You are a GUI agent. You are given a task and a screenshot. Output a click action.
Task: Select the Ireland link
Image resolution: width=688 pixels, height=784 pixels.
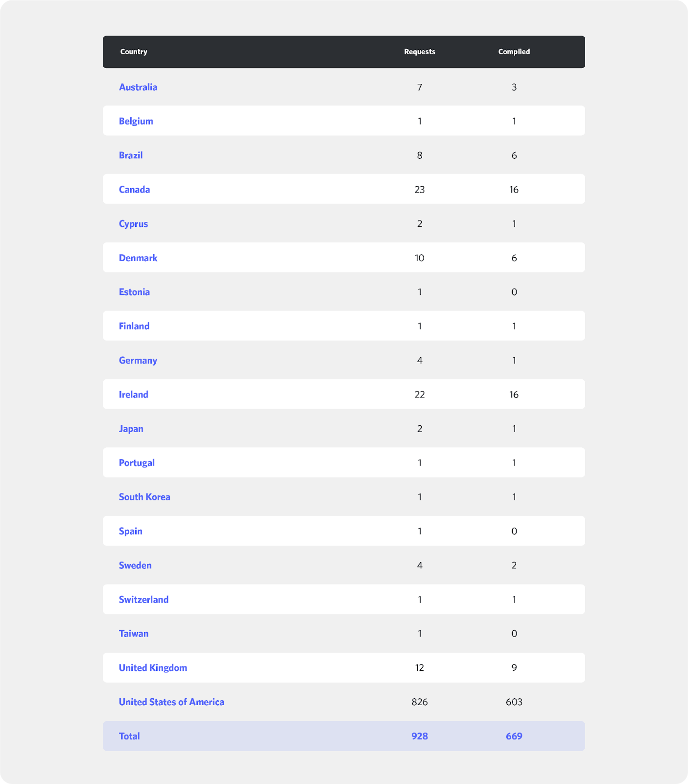click(x=134, y=394)
